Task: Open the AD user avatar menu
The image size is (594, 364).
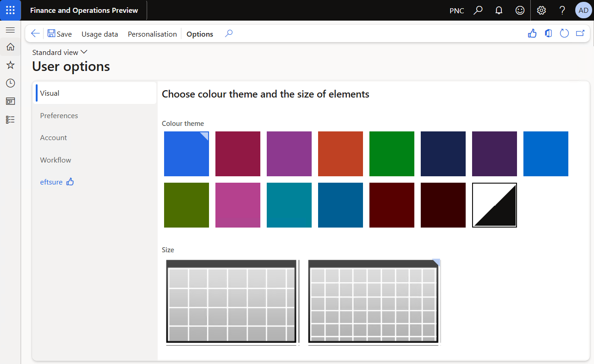Action: [583, 10]
